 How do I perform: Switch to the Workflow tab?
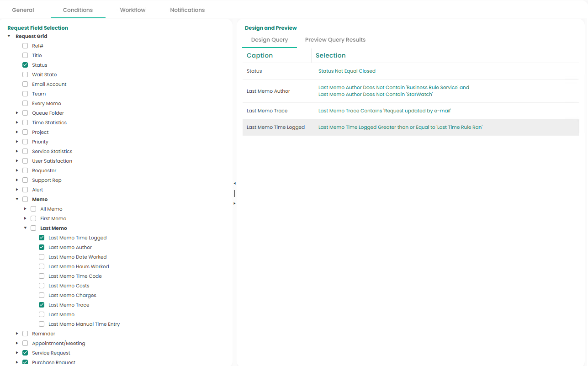(132, 10)
